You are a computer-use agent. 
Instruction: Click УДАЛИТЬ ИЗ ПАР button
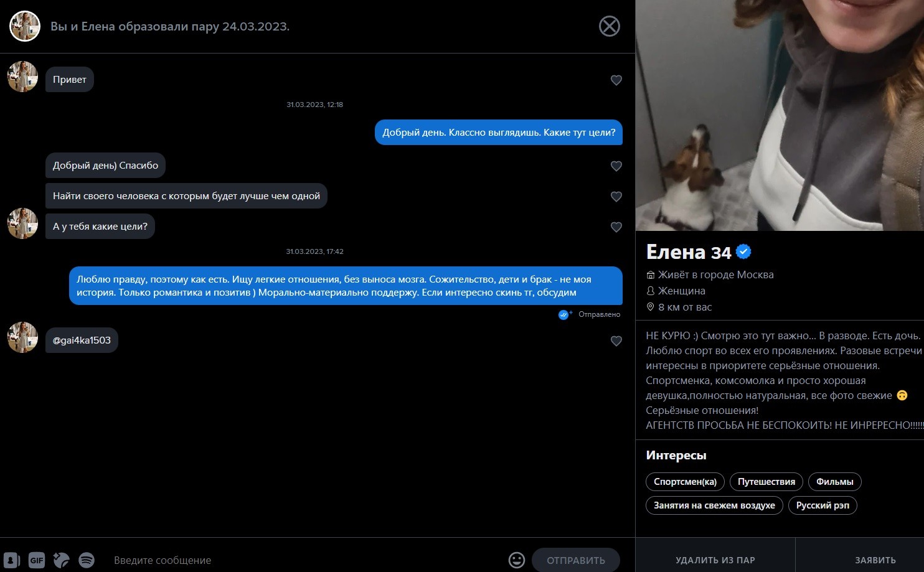pos(715,555)
